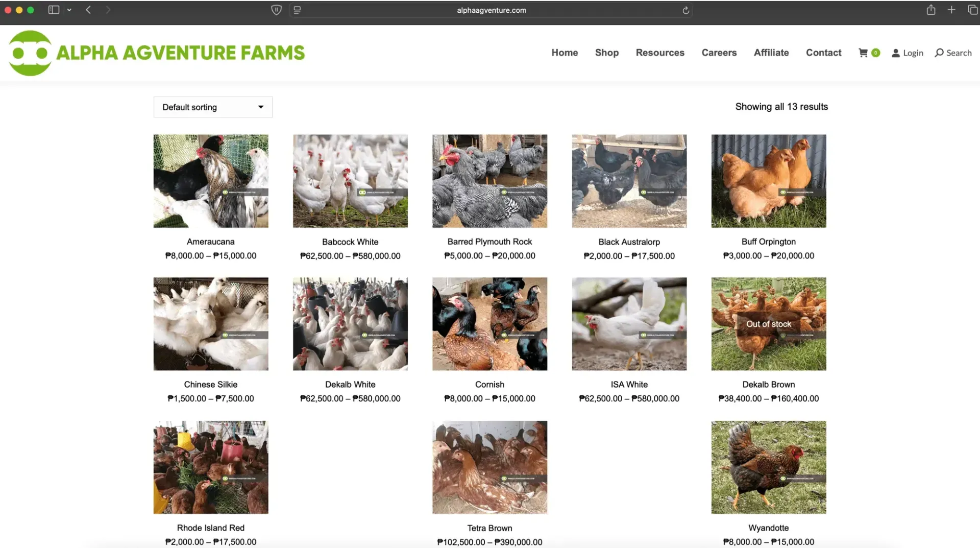The width and height of the screenshot is (980, 548).
Task: Click the back navigation arrow
Action: pos(88,10)
